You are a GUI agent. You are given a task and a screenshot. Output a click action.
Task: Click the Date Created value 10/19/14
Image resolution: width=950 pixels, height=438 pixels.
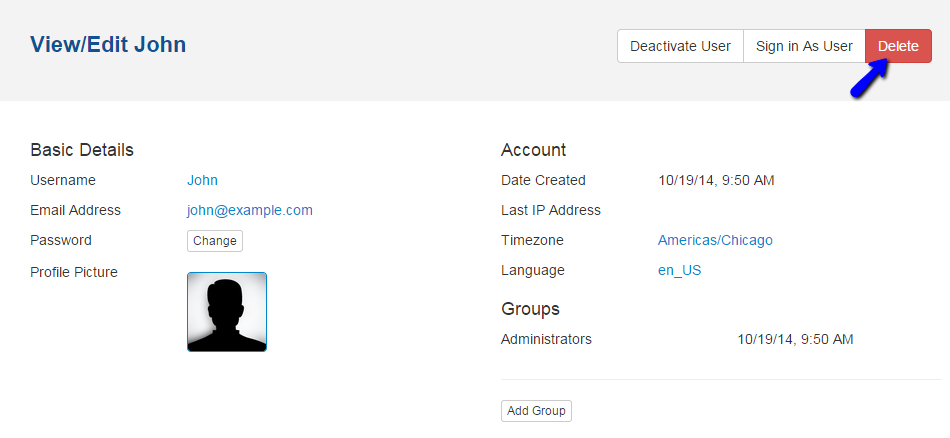(716, 180)
